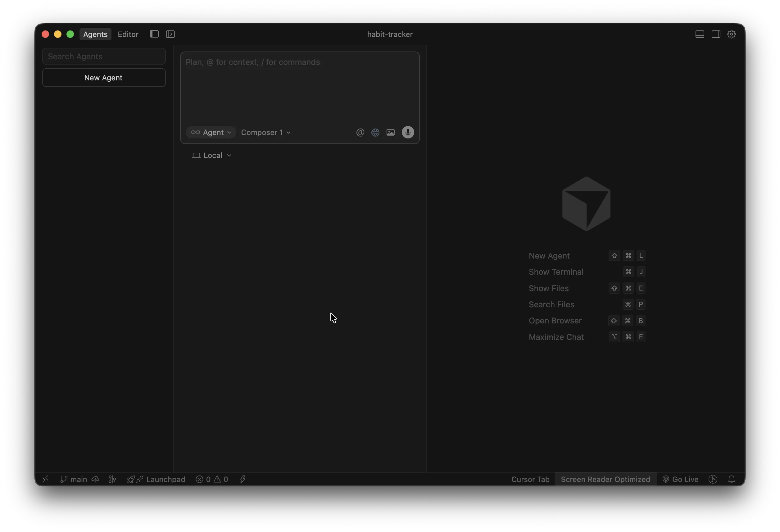The width and height of the screenshot is (780, 532).
Task: Click the remote window icon at bottom-left
Action: tap(45, 479)
